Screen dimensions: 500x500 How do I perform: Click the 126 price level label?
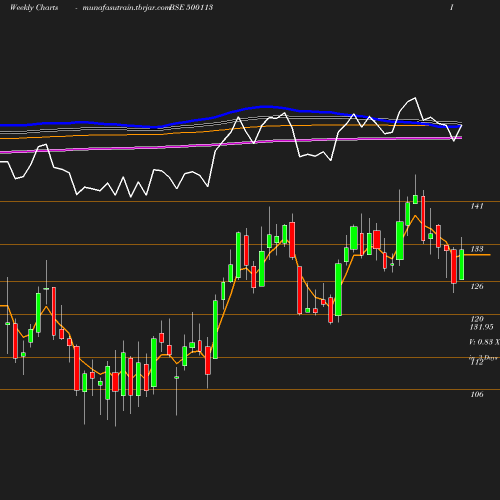coord(477,286)
